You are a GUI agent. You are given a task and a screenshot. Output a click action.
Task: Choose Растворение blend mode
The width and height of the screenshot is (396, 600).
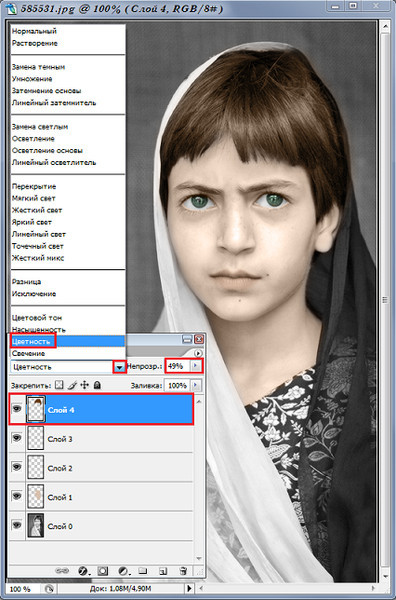(34, 43)
